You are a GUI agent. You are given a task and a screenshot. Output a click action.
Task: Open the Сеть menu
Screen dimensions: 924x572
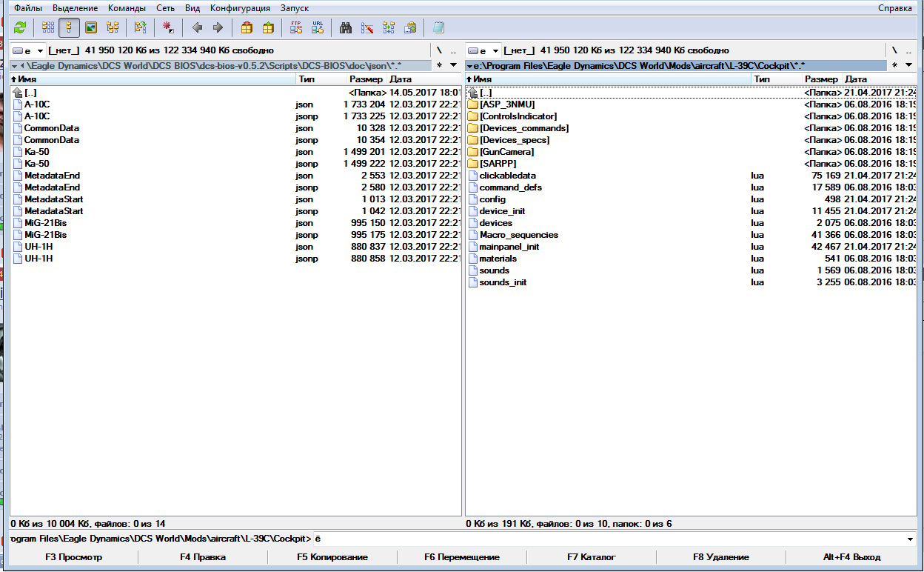click(165, 8)
